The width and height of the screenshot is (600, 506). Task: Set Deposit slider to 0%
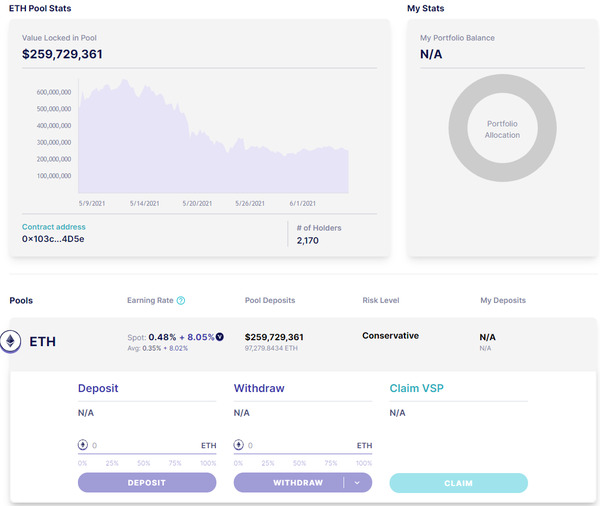(82, 463)
